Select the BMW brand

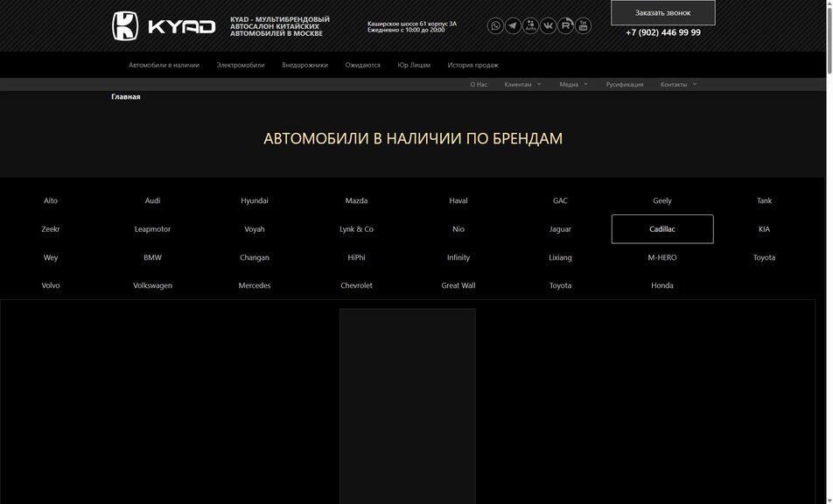[x=152, y=257]
